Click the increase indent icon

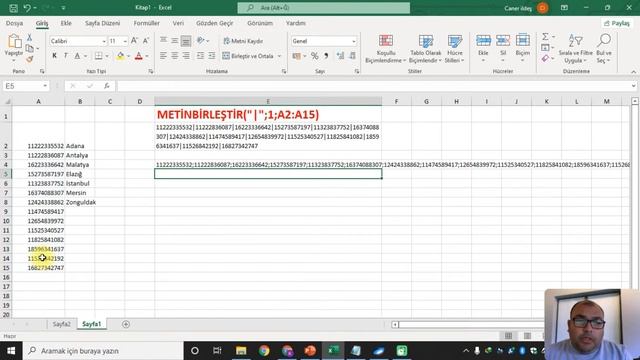click(x=212, y=56)
